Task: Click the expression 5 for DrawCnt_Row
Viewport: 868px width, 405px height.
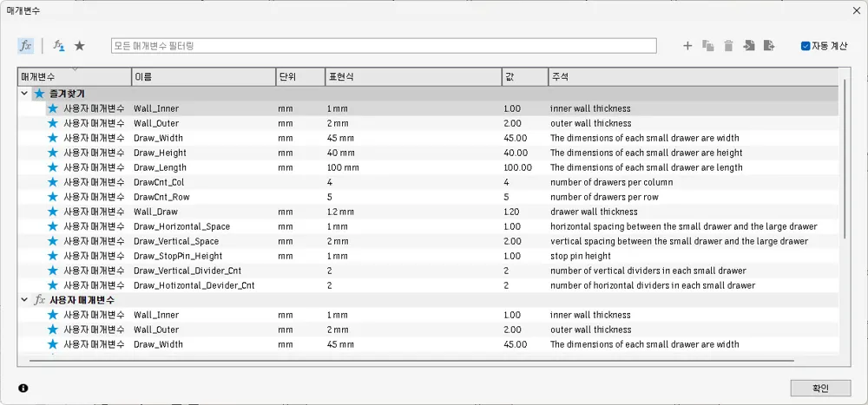Action: tap(329, 196)
